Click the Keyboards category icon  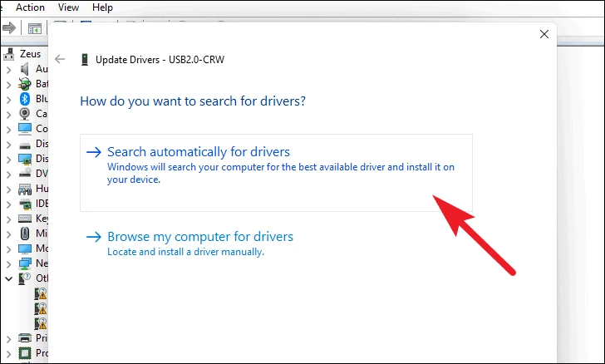pyautogui.click(x=25, y=219)
